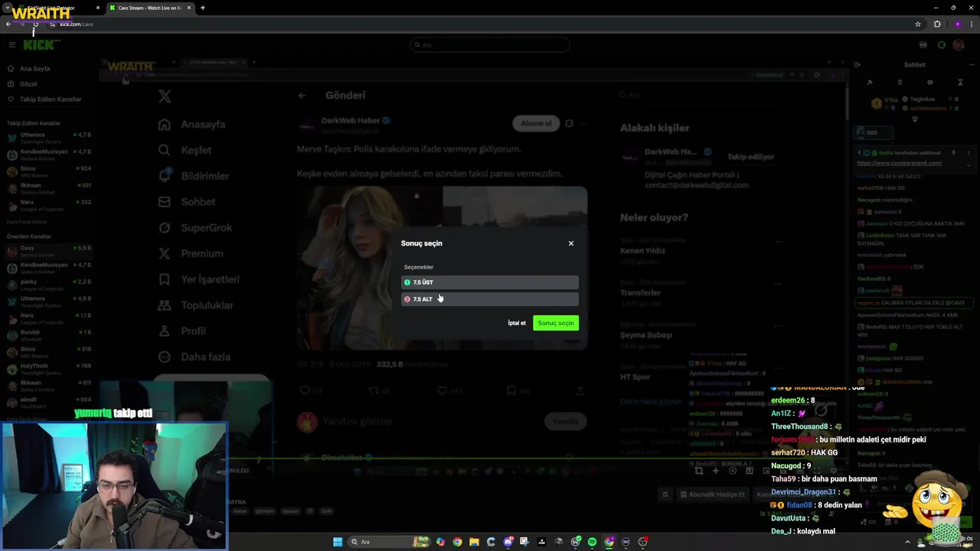Focus the Kick search field Ara

coord(490,45)
